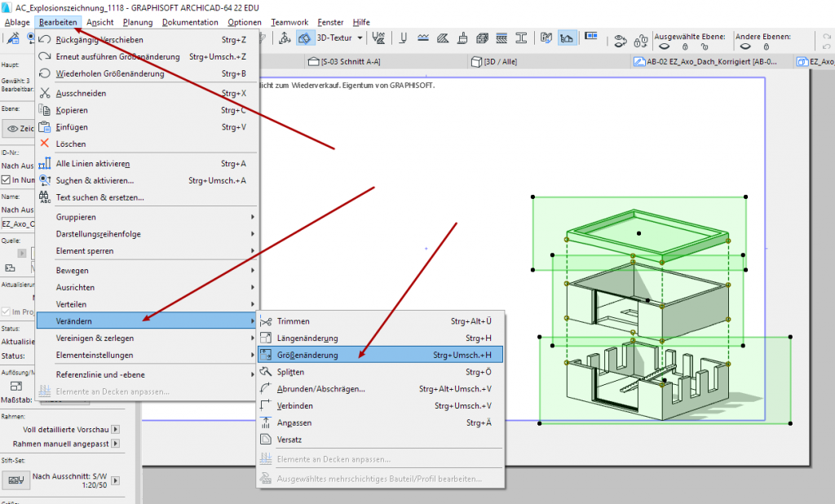Toggle the 3D-Textur view mode button
This screenshot has width=835, height=504.
coord(305,38)
